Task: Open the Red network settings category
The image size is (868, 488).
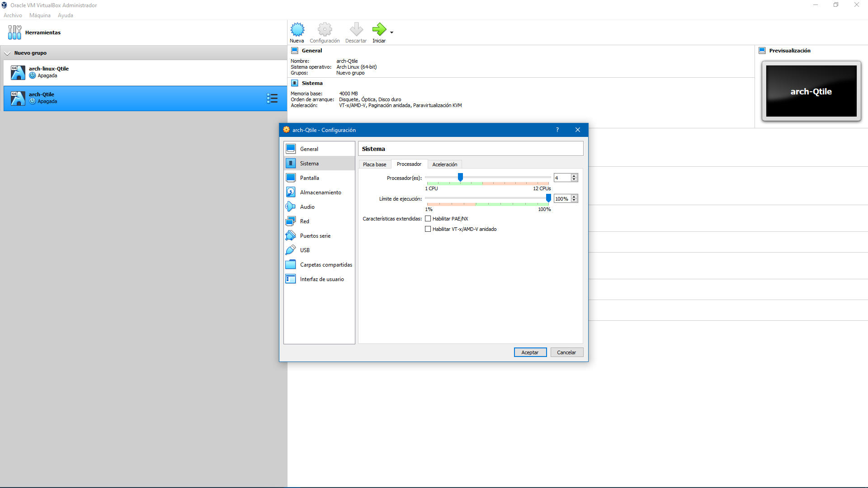Action: pos(304,221)
